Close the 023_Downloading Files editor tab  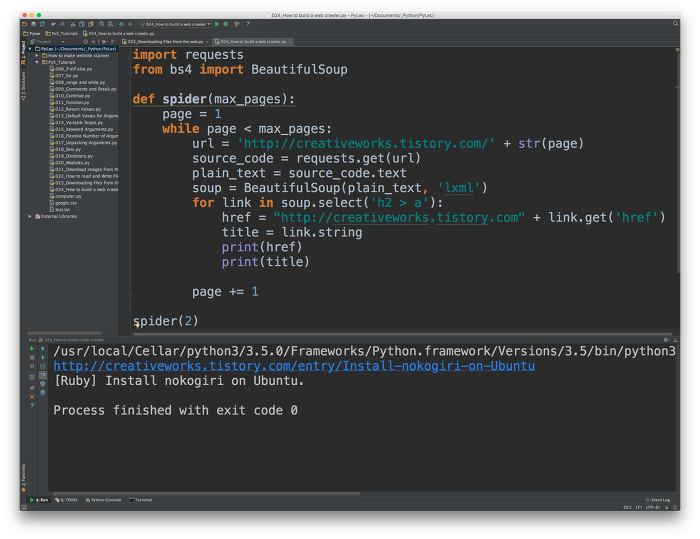point(207,42)
